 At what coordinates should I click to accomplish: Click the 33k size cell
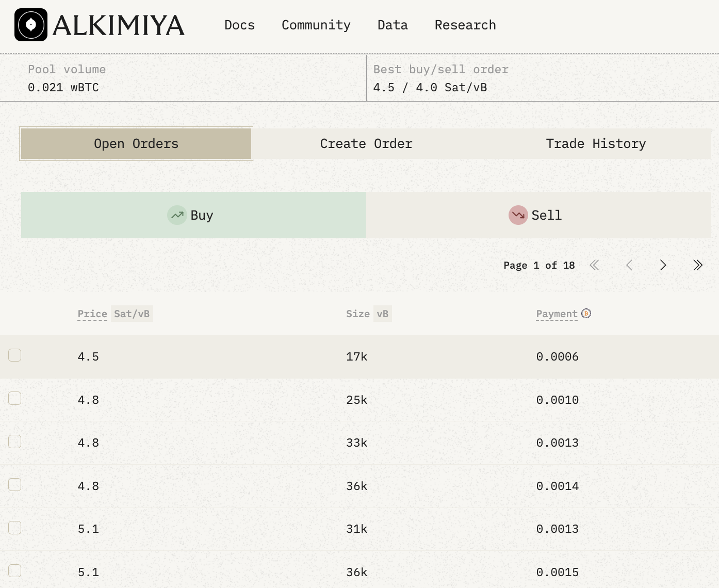point(357,443)
